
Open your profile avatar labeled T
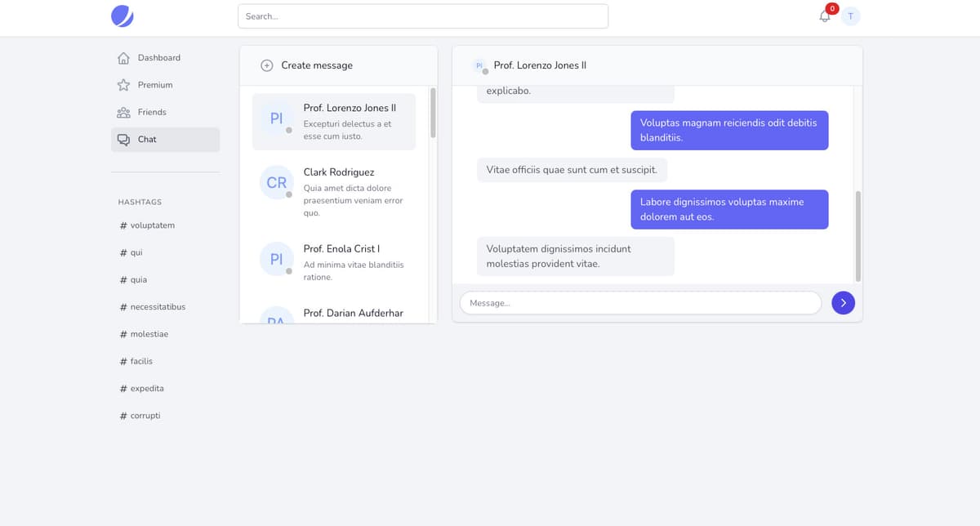(x=850, y=16)
